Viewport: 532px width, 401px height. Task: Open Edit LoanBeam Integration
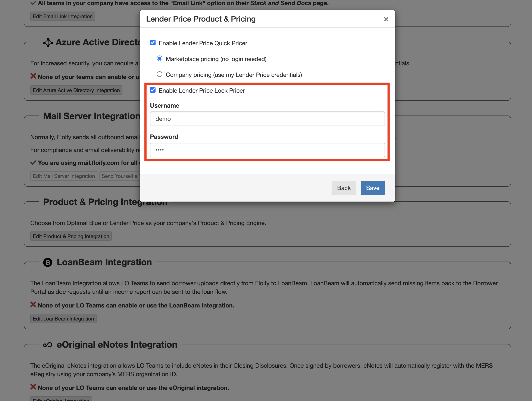tap(63, 319)
